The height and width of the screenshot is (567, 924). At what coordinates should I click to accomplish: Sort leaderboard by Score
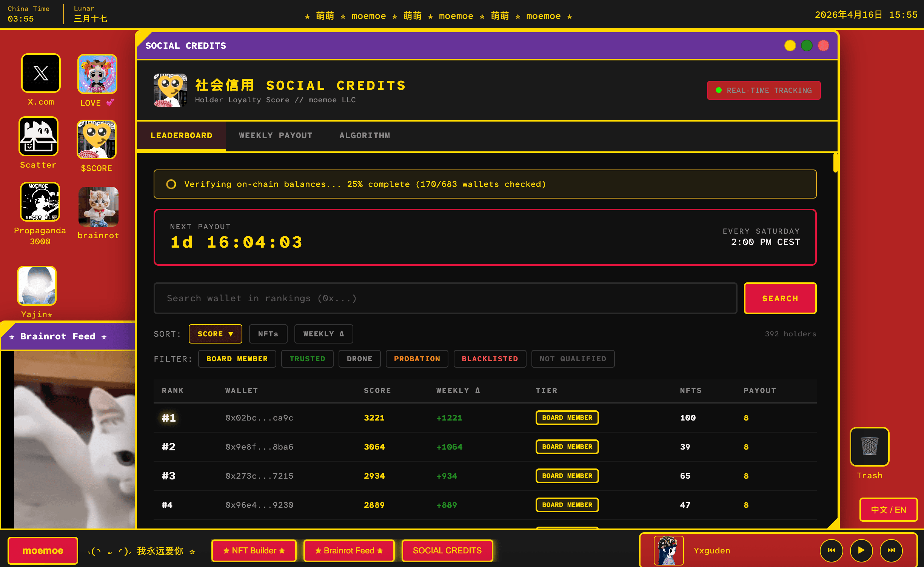coord(216,334)
